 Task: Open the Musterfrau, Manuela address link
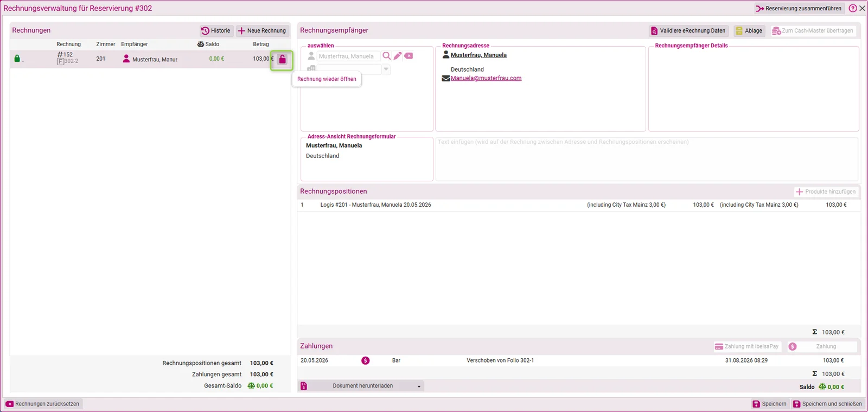point(478,55)
